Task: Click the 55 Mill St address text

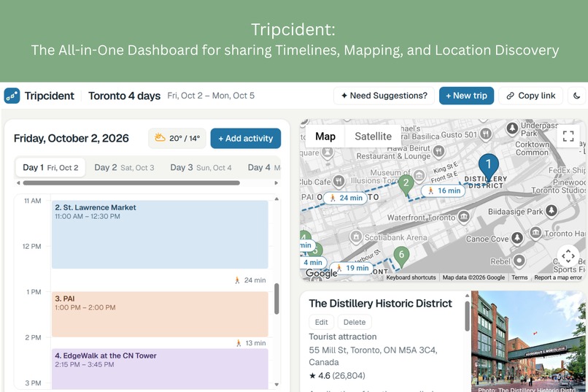Action: tap(373, 356)
